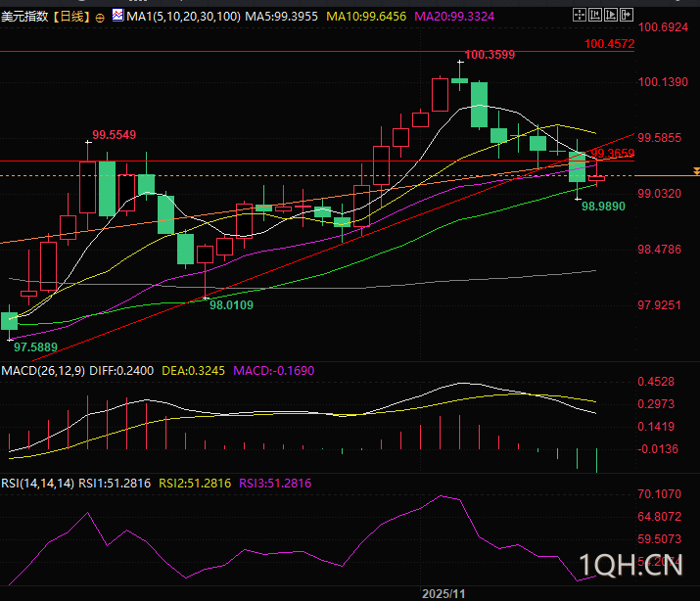Click the 70.1070 RSI axis value
Image resolution: width=700 pixels, height=601 pixels.
coord(660,494)
